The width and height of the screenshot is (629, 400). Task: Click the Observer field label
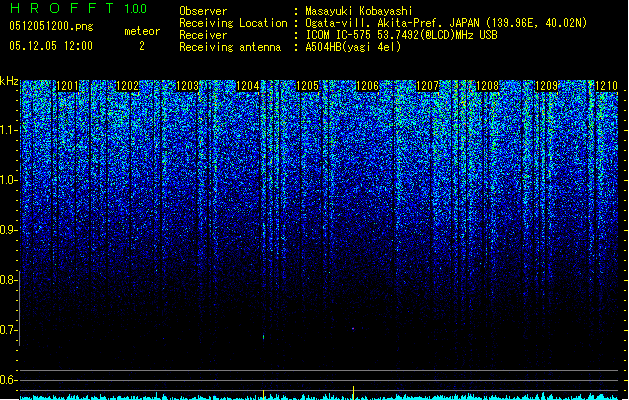tap(203, 11)
